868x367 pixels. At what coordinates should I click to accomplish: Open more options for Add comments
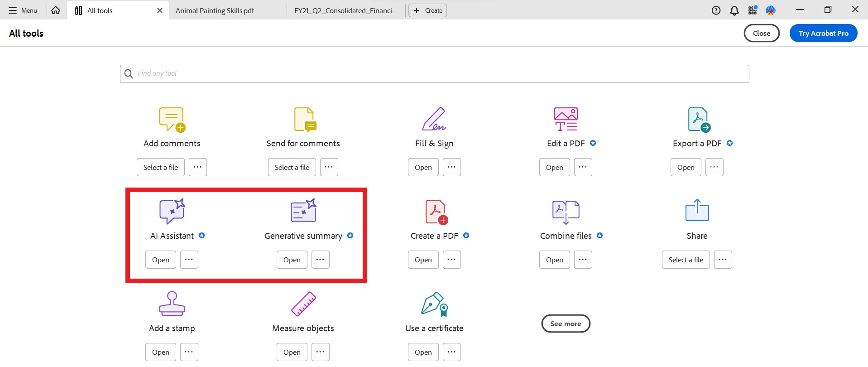pos(198,167)
